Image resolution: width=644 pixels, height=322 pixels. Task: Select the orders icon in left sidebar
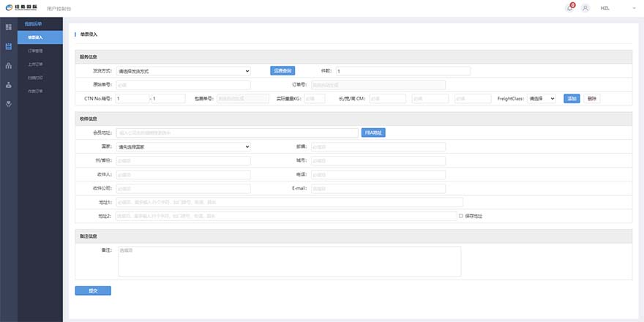pyautogui.click(x=9, y=46)
